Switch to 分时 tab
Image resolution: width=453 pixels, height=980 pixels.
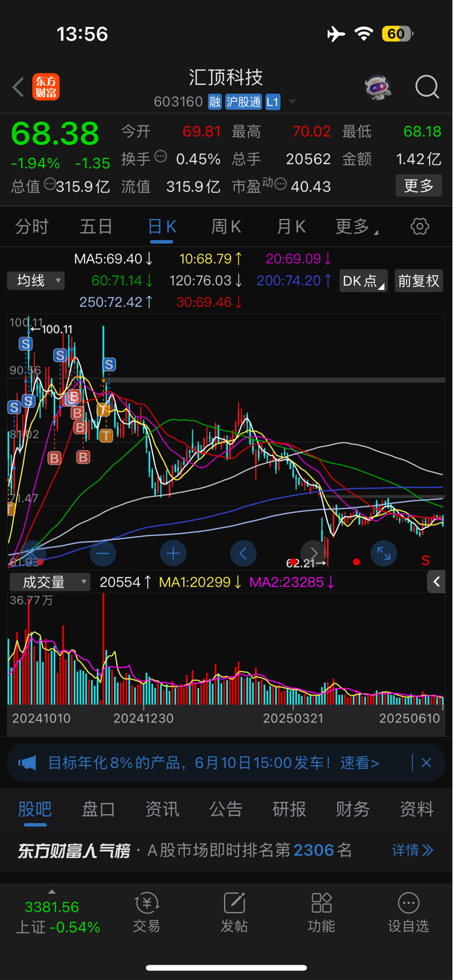point(32,227)
